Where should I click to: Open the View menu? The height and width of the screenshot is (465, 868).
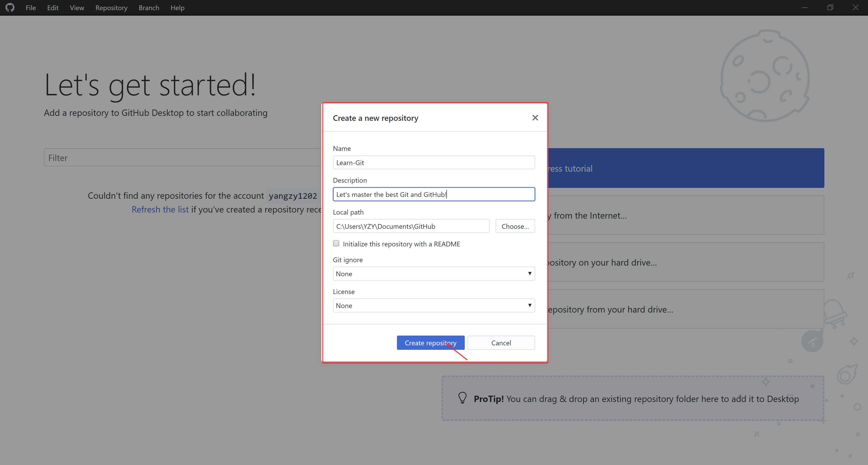[77, 7]
